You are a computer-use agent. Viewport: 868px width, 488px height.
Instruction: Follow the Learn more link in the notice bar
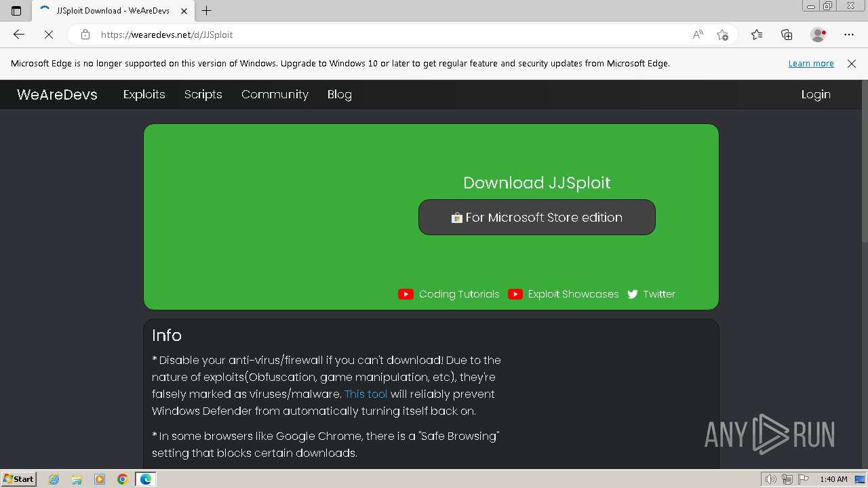click(x=811, y=63)
